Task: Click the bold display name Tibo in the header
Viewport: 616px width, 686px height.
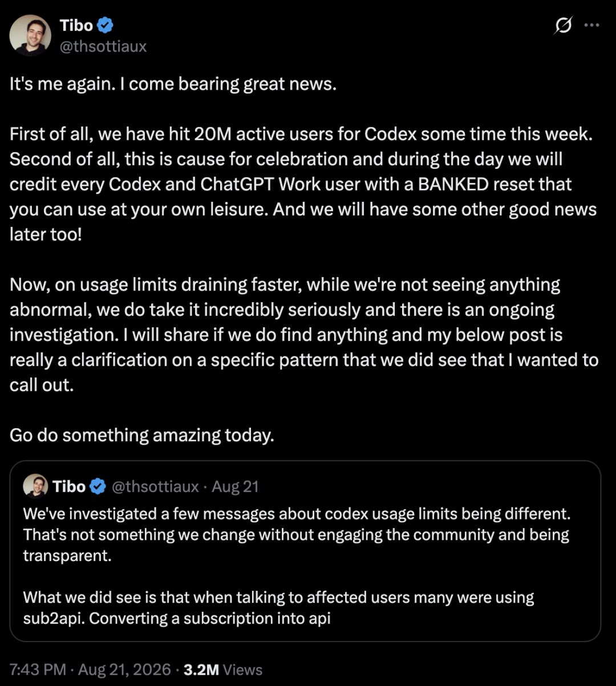Action: click(x=76, y=25)
